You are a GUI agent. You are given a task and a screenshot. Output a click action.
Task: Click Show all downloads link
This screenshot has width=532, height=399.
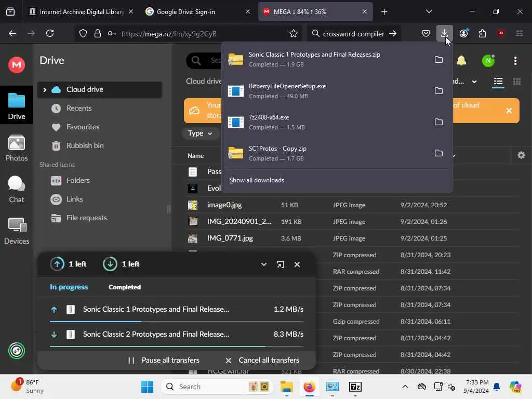tap(257, 180)
